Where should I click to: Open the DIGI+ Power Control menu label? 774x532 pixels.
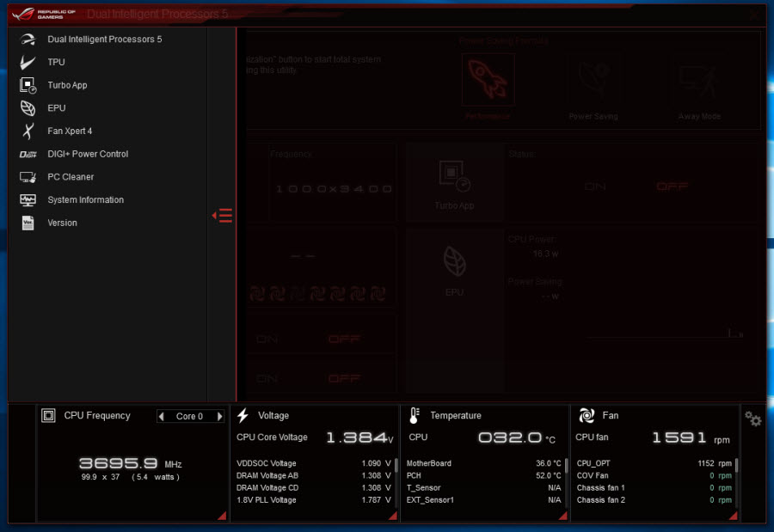click(88, 154)
